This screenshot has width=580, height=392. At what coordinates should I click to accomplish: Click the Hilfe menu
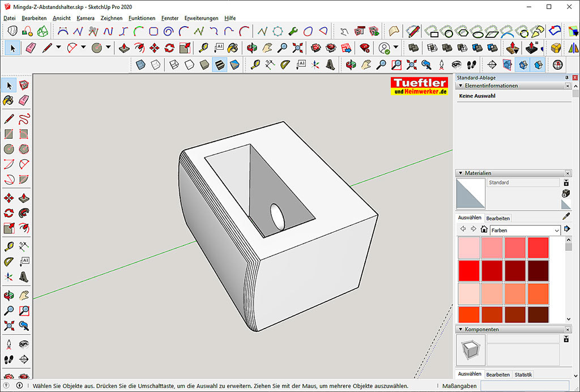(x=230, y=18)
